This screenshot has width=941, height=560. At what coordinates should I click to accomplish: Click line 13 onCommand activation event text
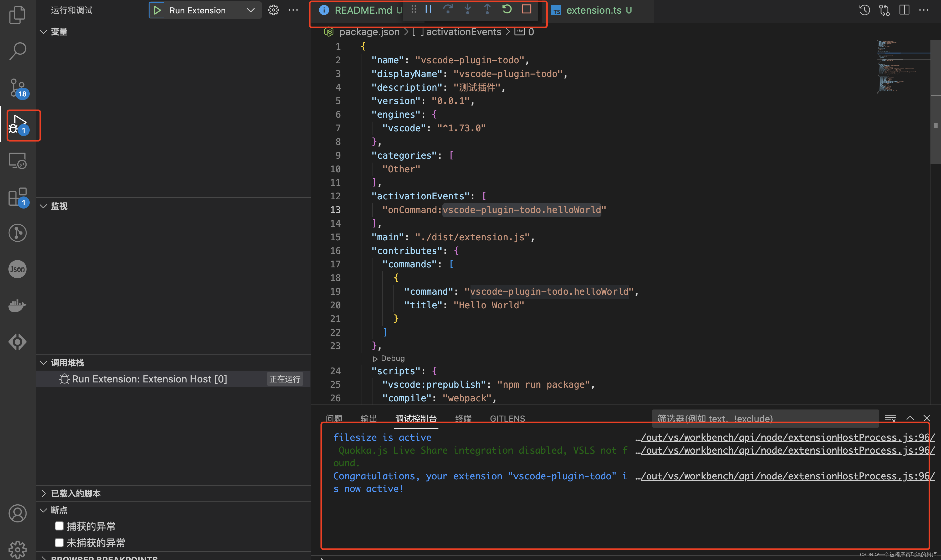(494, 210)
